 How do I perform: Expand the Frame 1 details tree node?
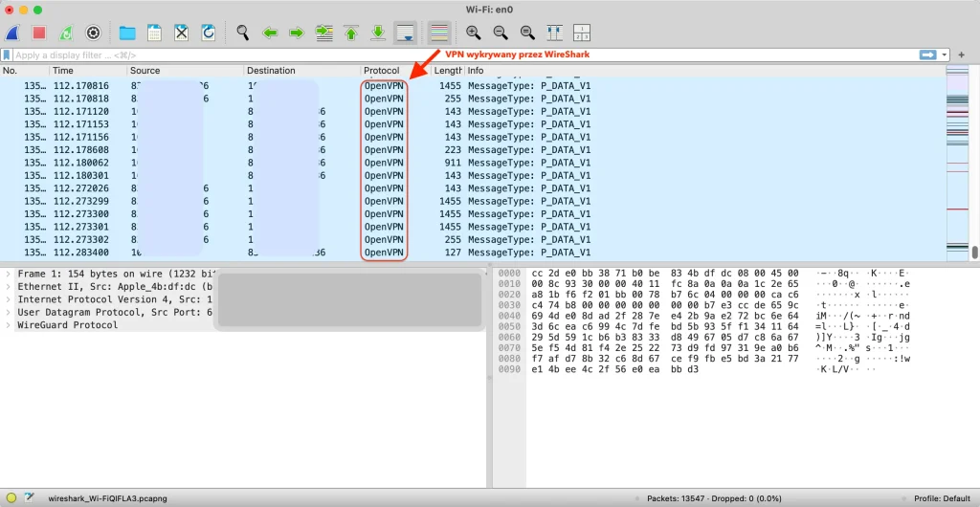click(x=8, y=275)
